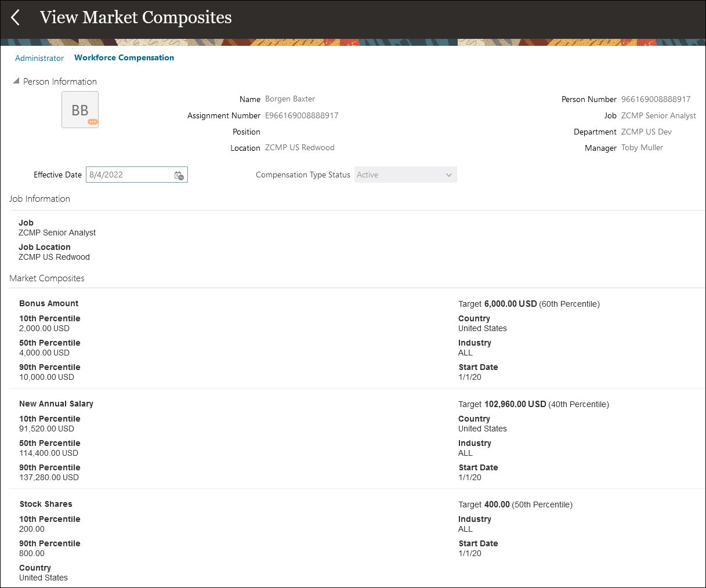
Task: Switch to the Administrator tab
Action: pyautogui.click(x=39, y=58)
